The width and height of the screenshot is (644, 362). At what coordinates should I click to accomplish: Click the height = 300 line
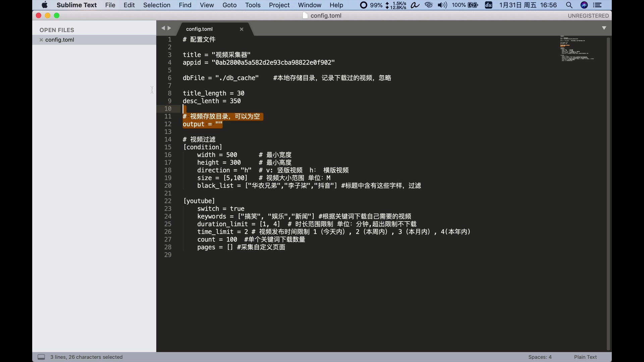point(219,163)
